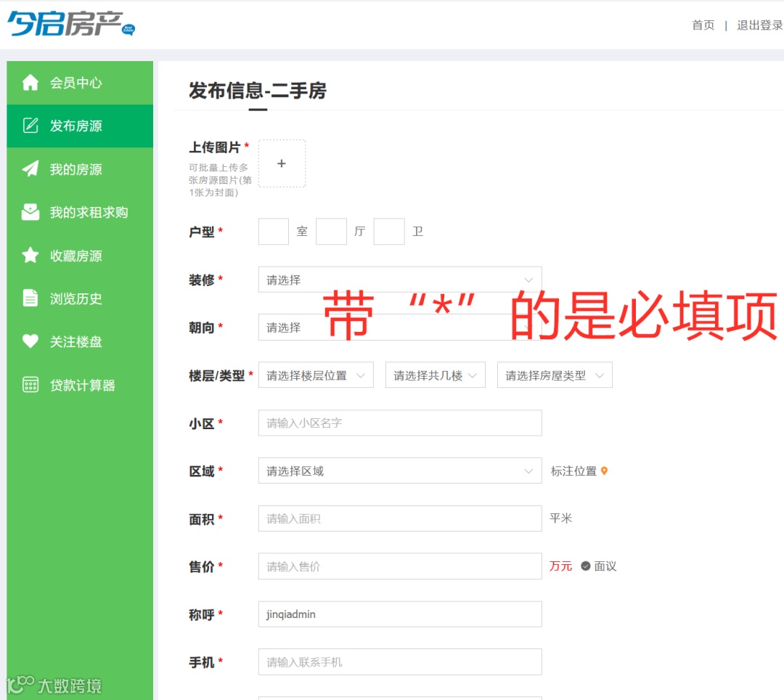Screen dimensions: 784x700
Task: Click the 平米 unit label
Action: pyautogui.click(x=560, y=518)
